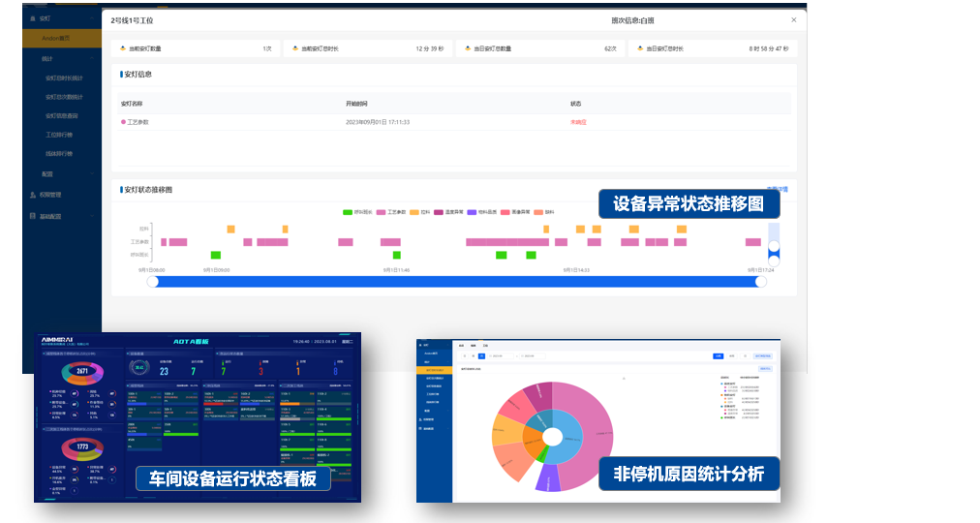Click the 权限管理 user icon in sidebar
Viewport: 980px width, 523px height.
[x=32, y=195]
